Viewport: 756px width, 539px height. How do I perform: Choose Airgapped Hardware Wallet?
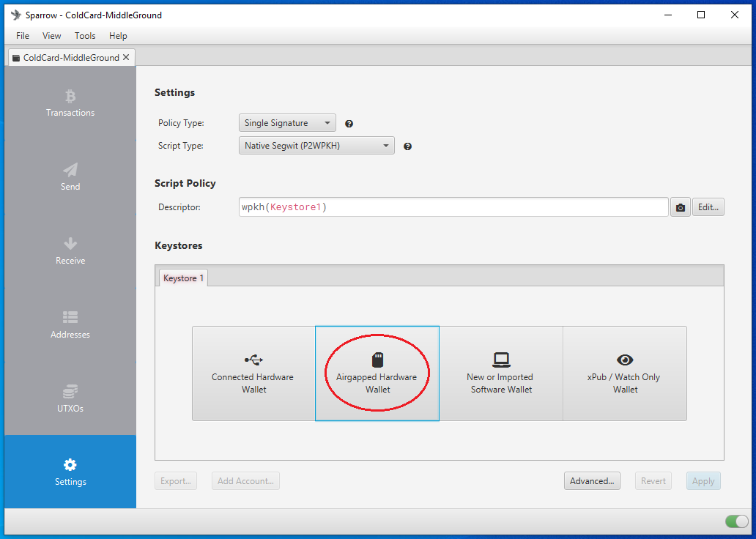click(377, 373)
